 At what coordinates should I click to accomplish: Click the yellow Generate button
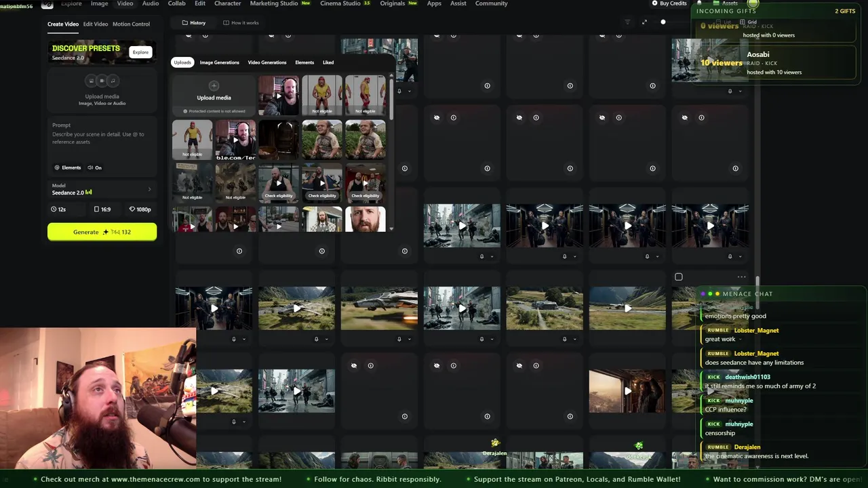click(x=102, y=232)
